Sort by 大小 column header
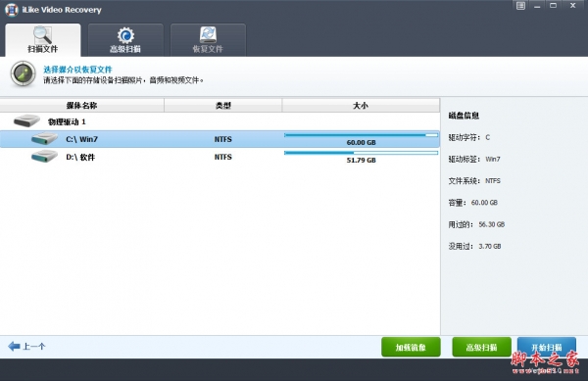The image size is (588, 381). [361, 105]
